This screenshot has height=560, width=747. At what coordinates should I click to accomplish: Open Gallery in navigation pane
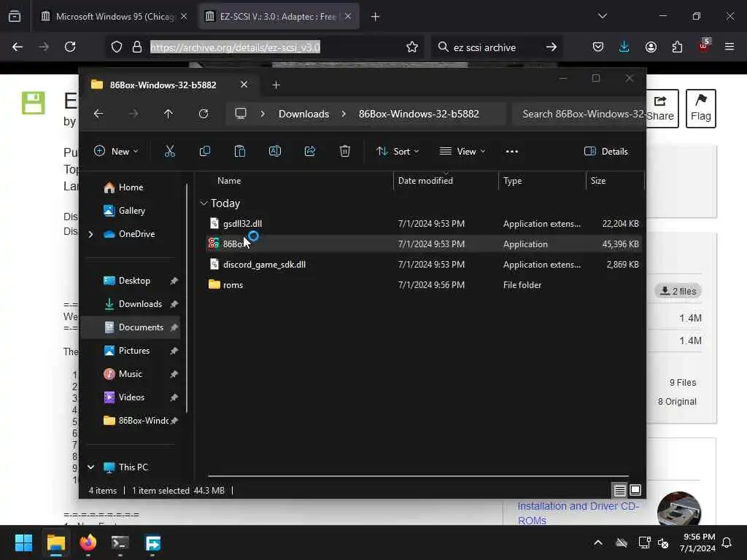(132, 211)
